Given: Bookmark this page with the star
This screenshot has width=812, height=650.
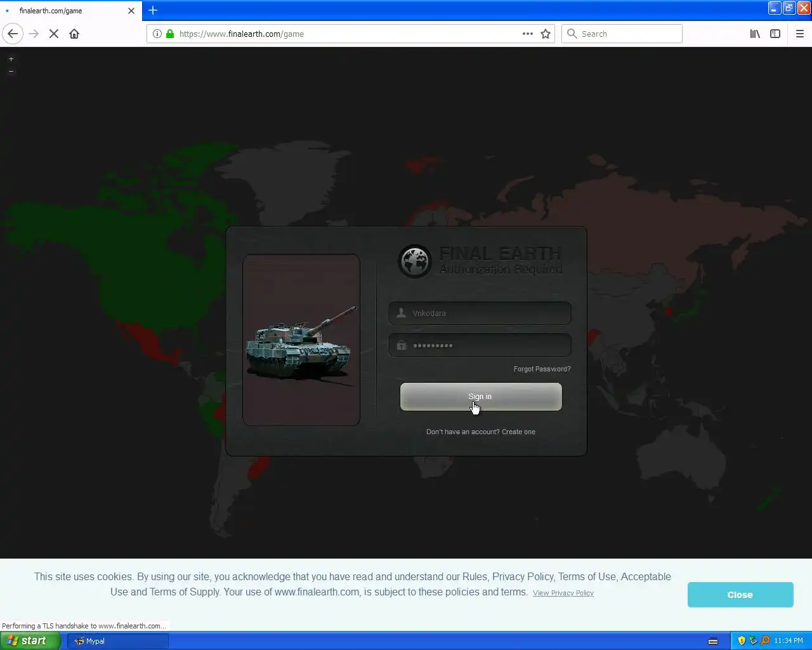Looking at the screenshot, I should click(546, 34).
